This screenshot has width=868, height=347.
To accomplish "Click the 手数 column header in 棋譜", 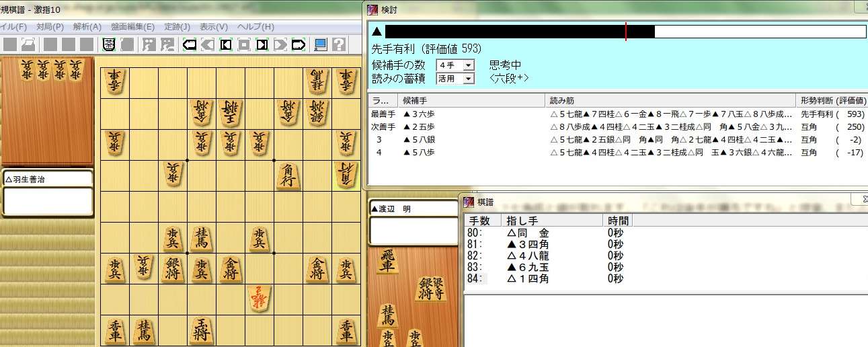I will point(483,220).
